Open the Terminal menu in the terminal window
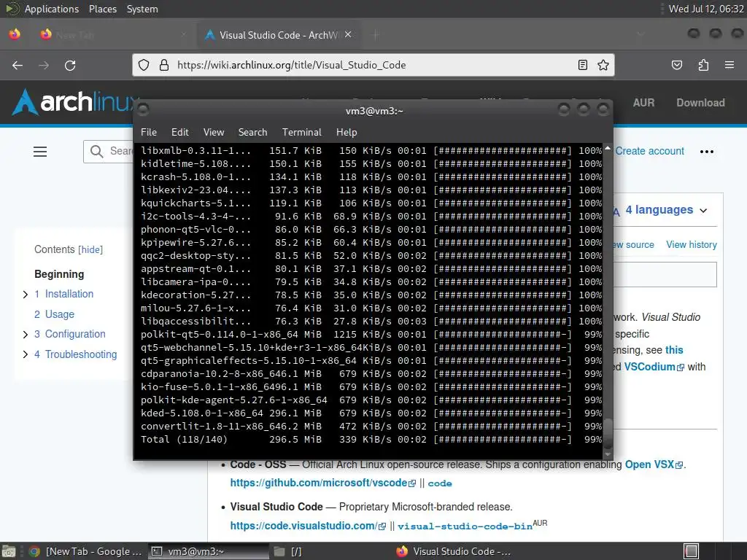This screenshot has height=560, width=747. (x=301, y=133)
